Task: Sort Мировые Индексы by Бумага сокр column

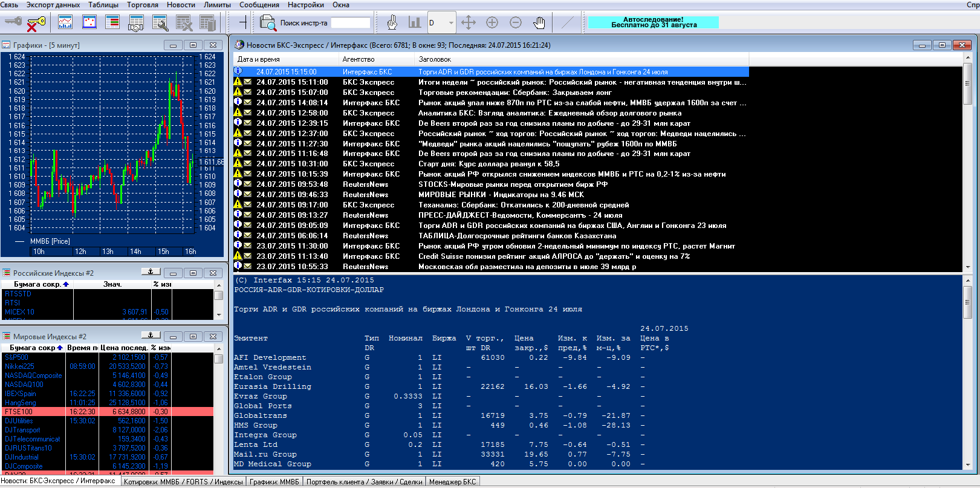Action: pos(33,348)
